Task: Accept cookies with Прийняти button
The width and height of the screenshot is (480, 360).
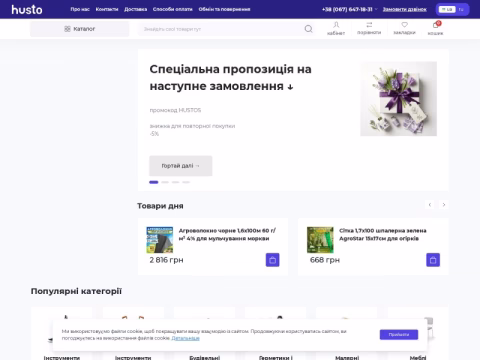Action: (x=399, y=334)
